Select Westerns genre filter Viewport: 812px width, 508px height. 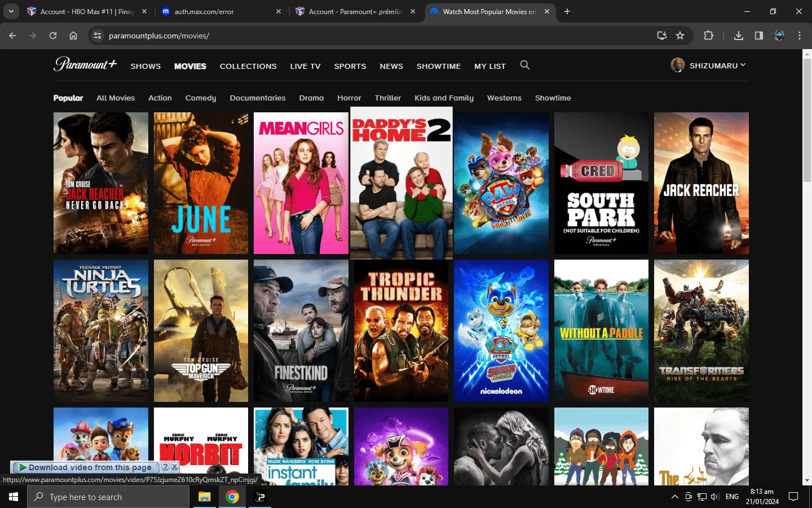pyautogui.click(x=504, y=98)
